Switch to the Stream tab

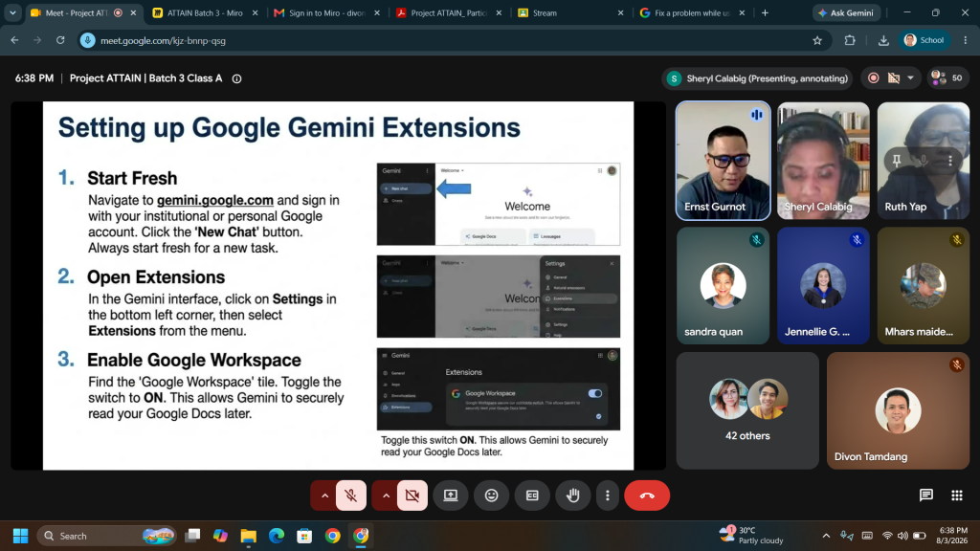(570, 12)
